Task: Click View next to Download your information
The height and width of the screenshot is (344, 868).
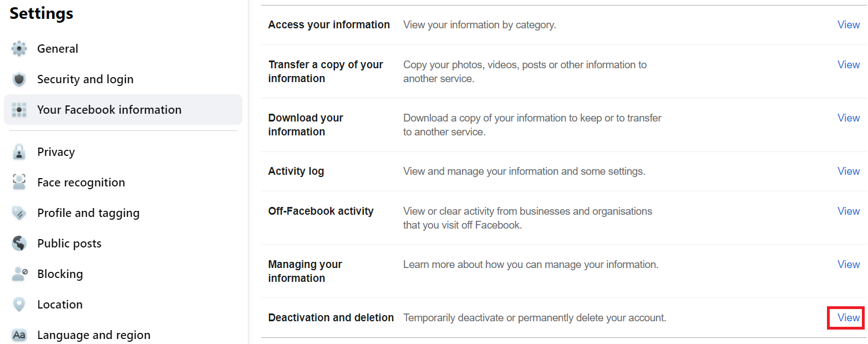Action: 848,118
